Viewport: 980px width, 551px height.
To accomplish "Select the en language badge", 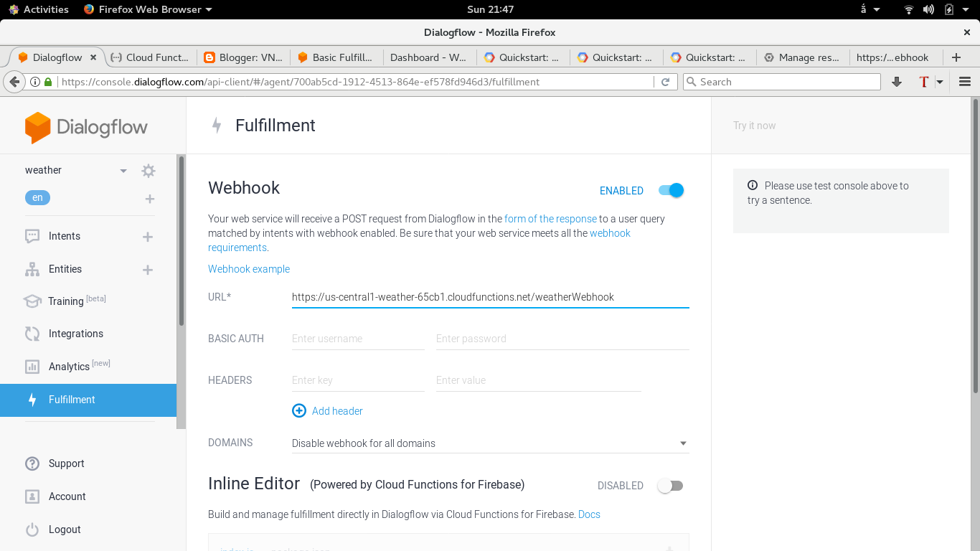I will click(37, 197).
